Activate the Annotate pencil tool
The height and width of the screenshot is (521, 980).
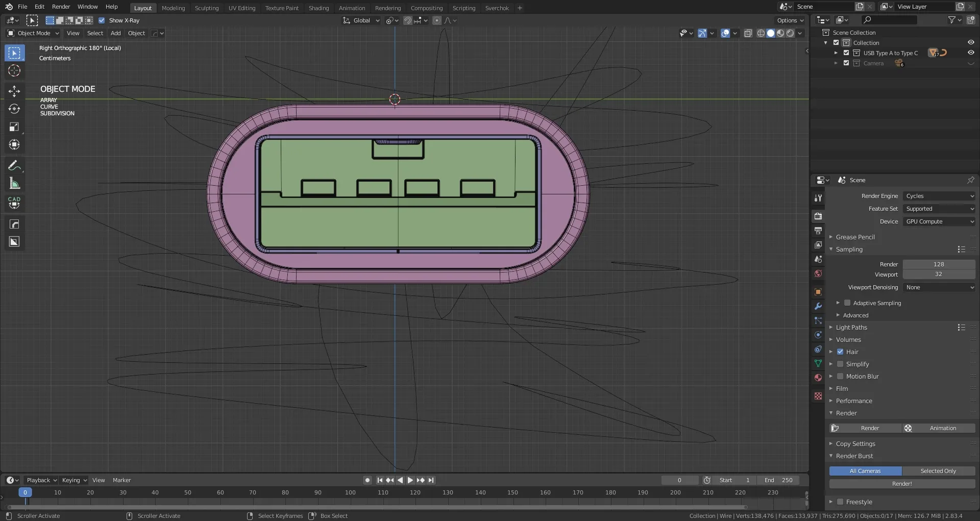coord(14,165)
